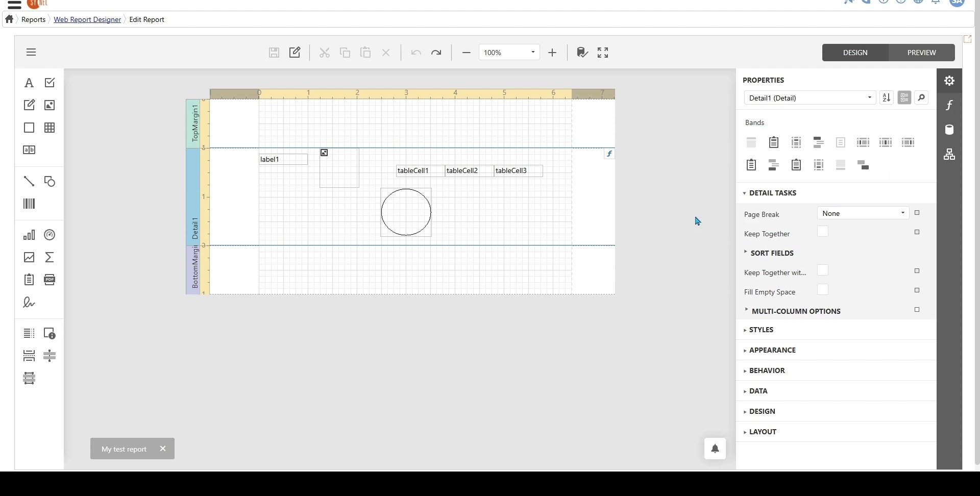This screenshot has width=980, height=496.
Task: Select the Rich Text control in toolbox
Action: (x=29, y=105)
